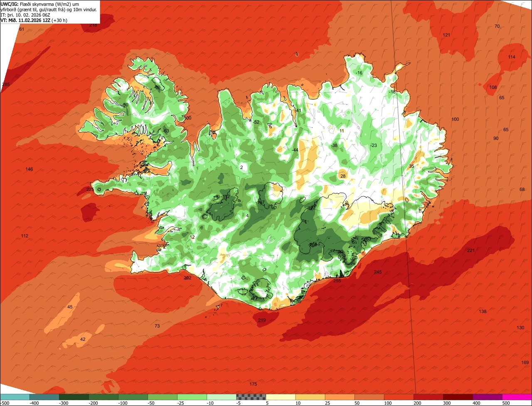Pick the legend swatch between -200 and -100
532x406 pixels.
103,397
